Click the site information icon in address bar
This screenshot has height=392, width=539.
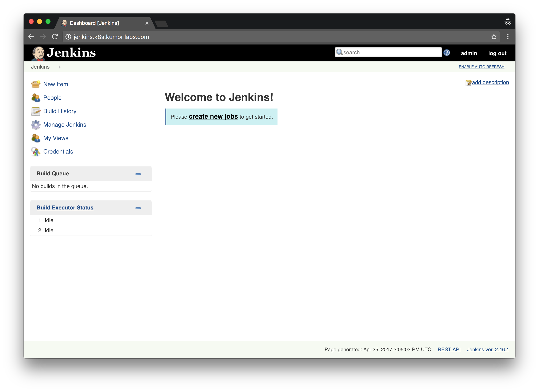[68, 37]
